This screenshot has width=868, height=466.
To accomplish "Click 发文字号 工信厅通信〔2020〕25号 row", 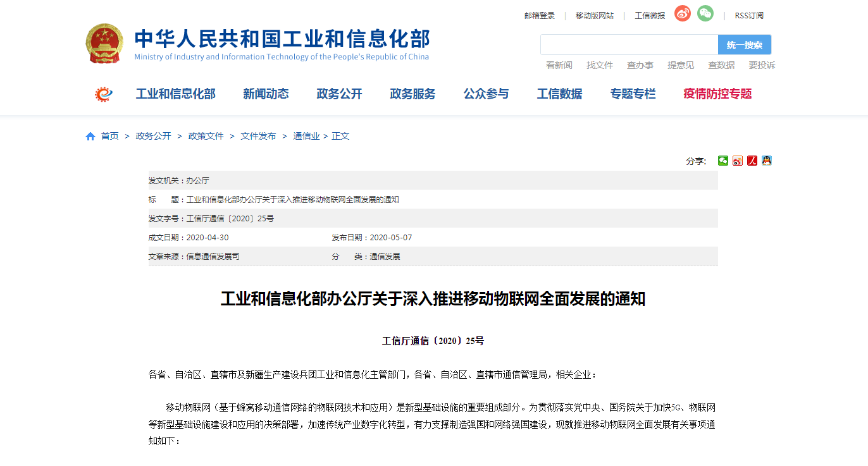I will click(x=433, y=218).
